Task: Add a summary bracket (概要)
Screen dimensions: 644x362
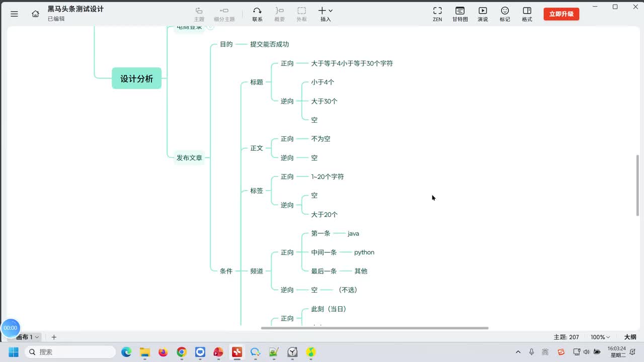Action: (279, 14)
